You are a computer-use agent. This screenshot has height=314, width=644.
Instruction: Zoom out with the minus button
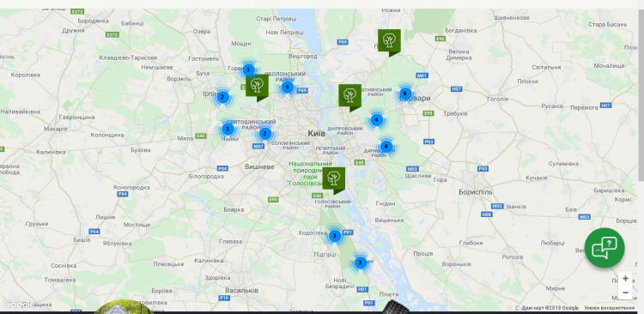[625, 293]
